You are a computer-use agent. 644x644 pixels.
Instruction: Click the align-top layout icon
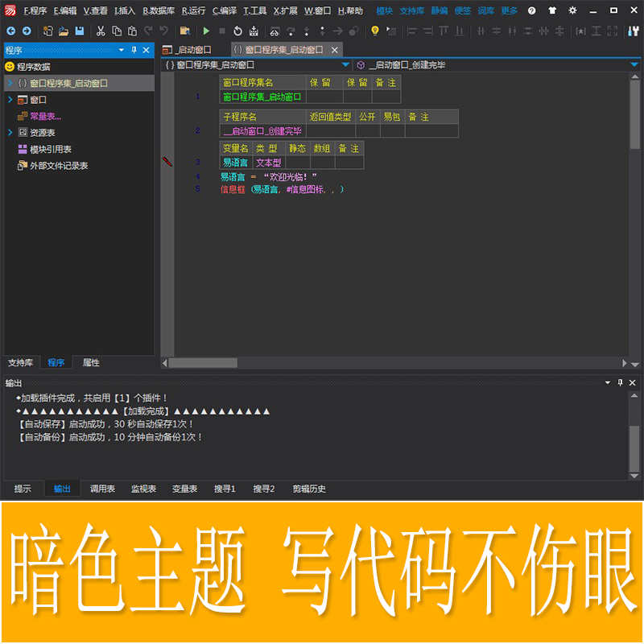point(444,31)
